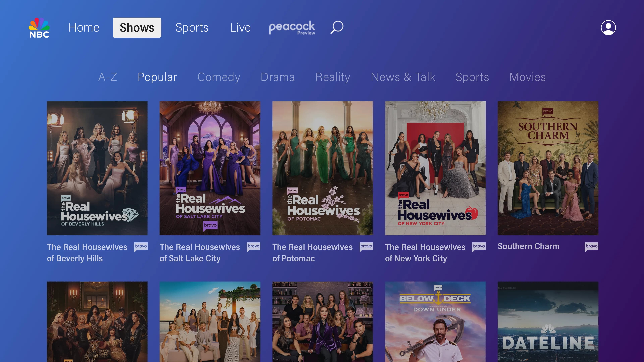Open the Below Deck Down Under poster
This screenshot has height=362, width=644.
click(435, 322)
